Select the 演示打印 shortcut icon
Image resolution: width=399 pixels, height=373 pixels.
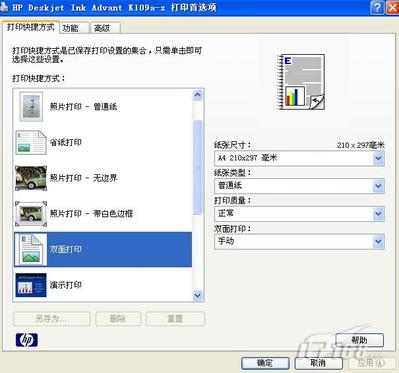(x=31, y=285)
